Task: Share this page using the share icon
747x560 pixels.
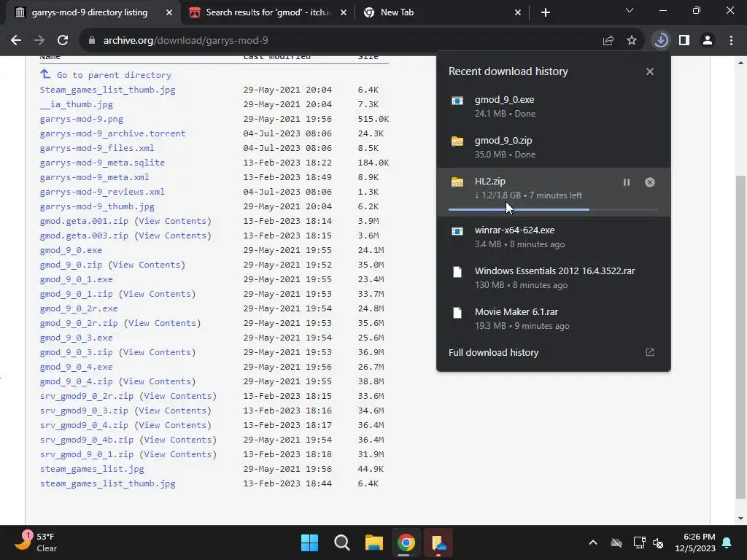Action: click(x=608, y=41)
